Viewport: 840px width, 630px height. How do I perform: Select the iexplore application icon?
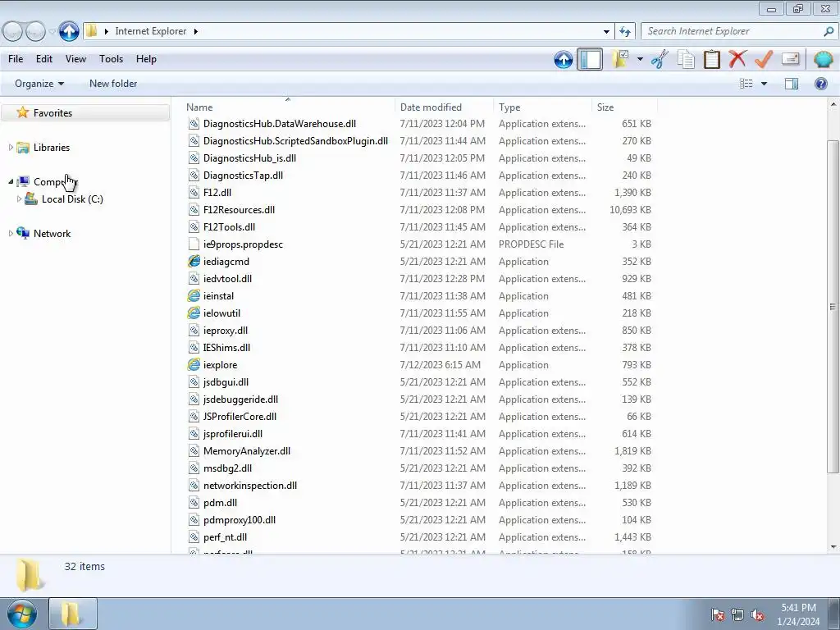click(194, 365)
